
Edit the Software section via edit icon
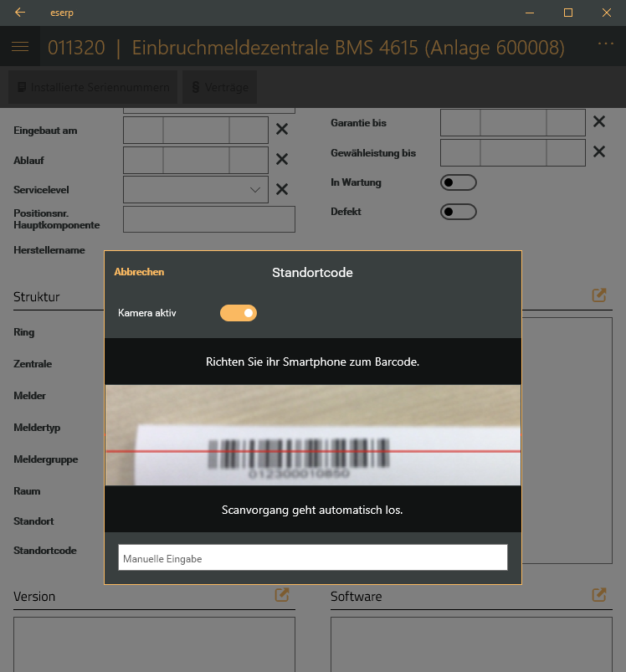[x=599, y=595]
